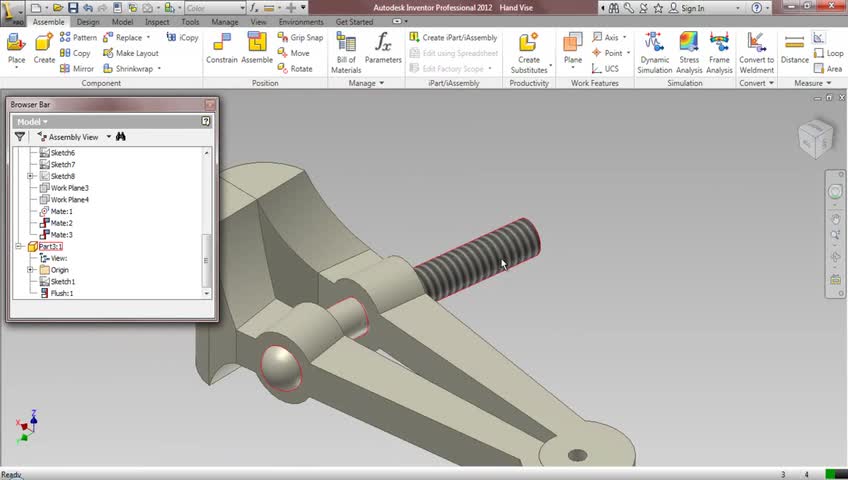848x480 pixels.
Task: Open the browser help question icon
Action: click(x=206, y=121)
